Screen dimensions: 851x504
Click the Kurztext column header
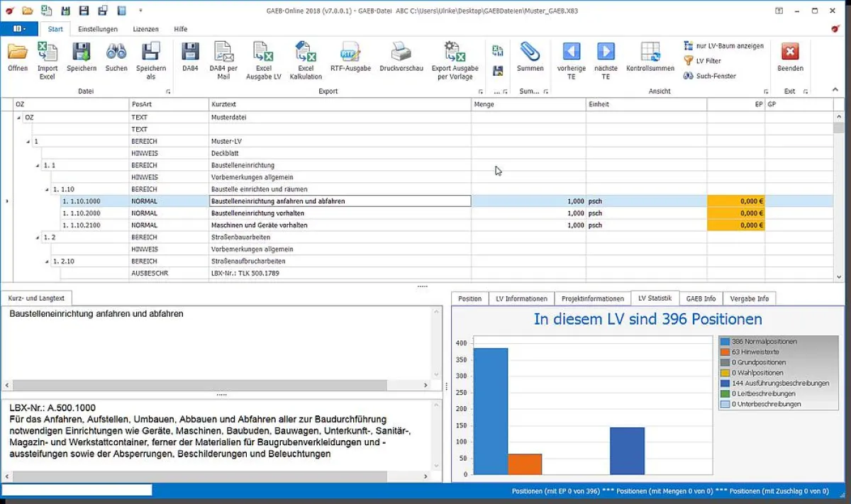[x=340, y=104]
